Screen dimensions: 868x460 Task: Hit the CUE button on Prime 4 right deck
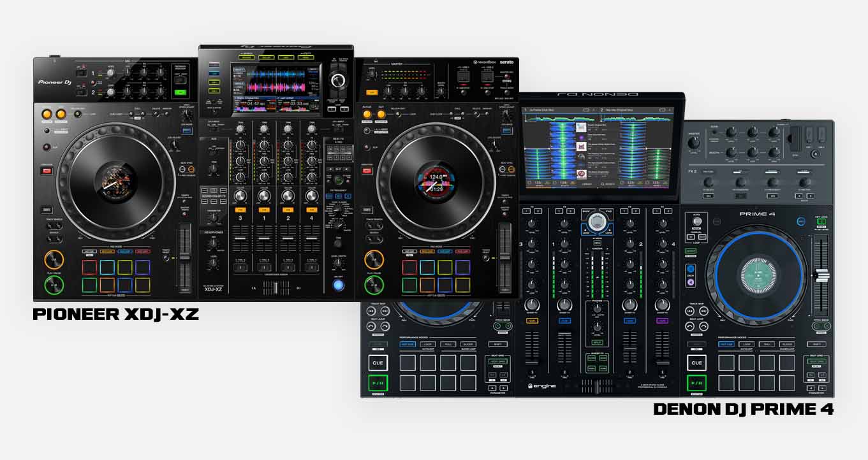point(696,363)
